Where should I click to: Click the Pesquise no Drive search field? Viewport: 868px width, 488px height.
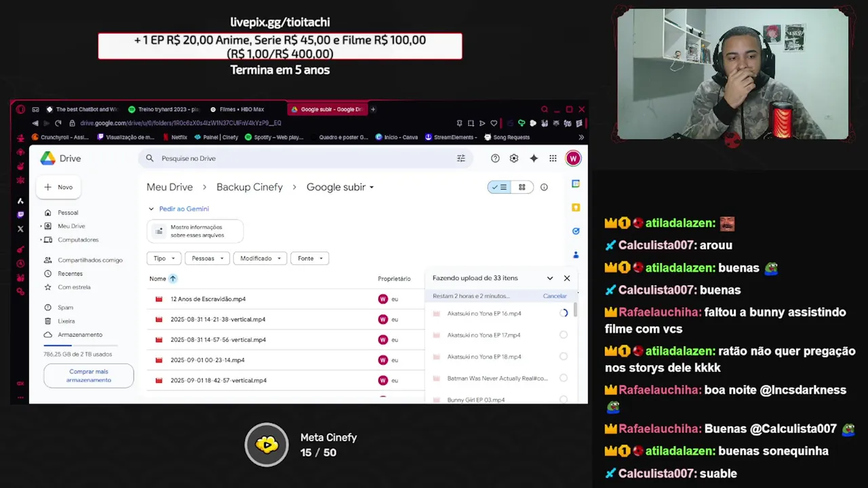click(x=307, y=158)
